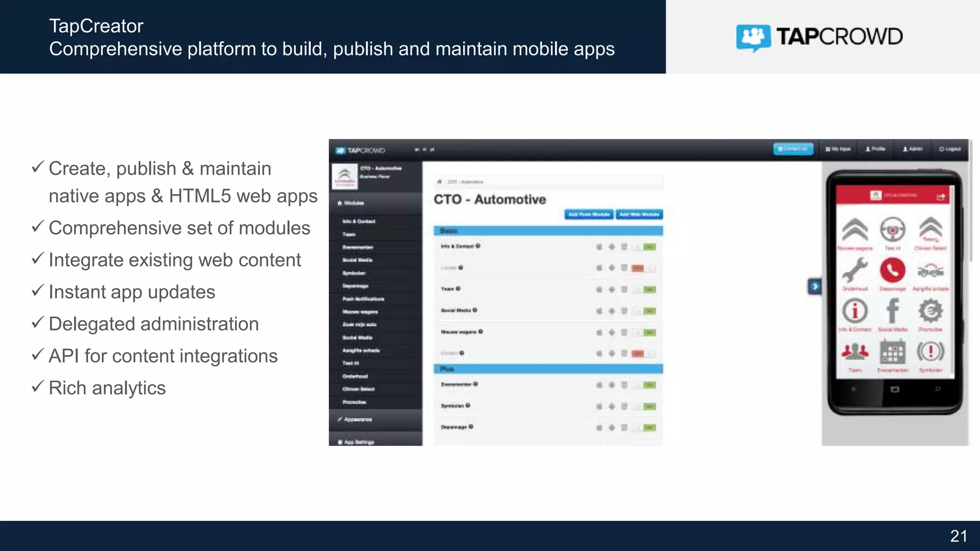Image resolution: width=980 pixels, height=551 pixels.
Task: Collapse the phone preview with blue arrow
Action: pos(814,287)
